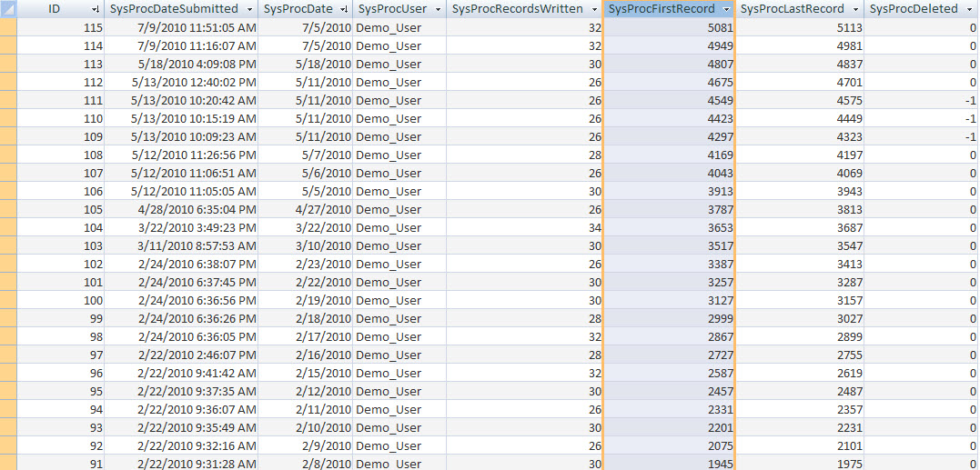Click first record value 4549
This screenshot has height=470, width=980.
[x=669, y=100]
